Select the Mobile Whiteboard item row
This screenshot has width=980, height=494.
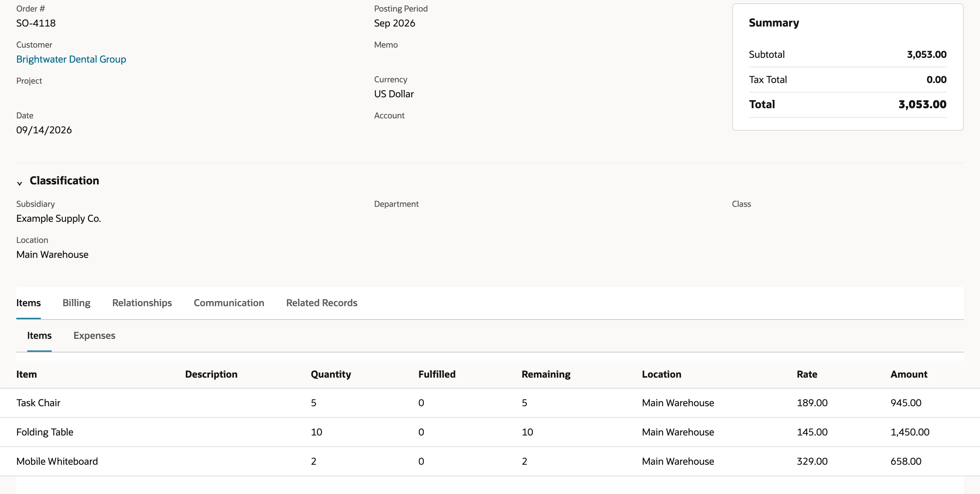pos(490,461)
